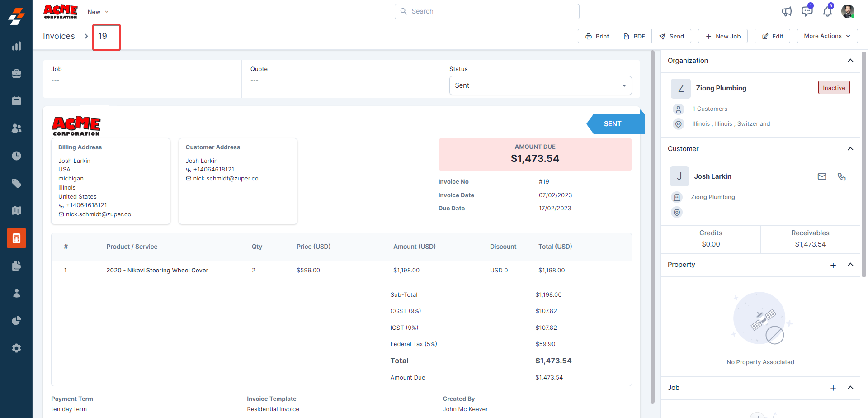Open the map icon in sidebar
This screenshot has height=418, width=868.
tap(16, 211)
